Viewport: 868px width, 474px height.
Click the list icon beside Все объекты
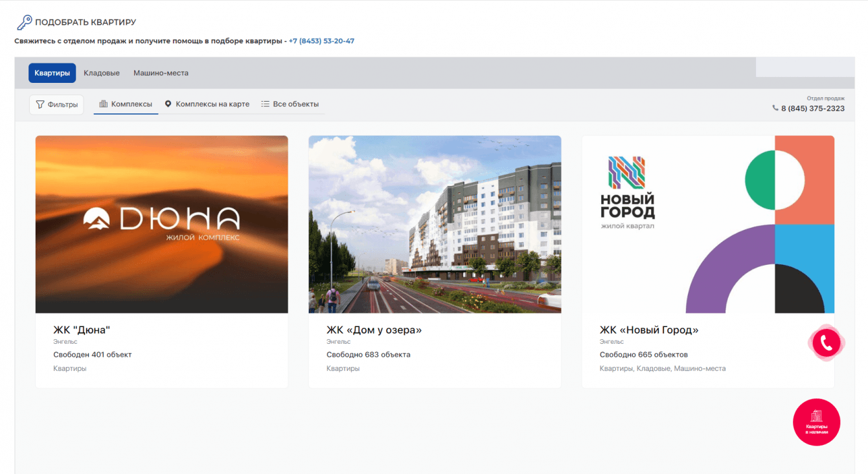(x=265, y=104)
